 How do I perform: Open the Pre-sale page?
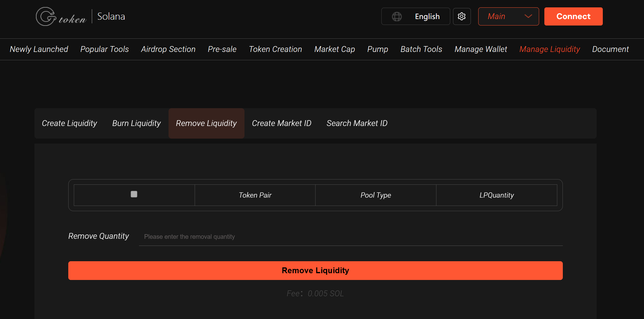pyautogui.click(x=222, y=49)
